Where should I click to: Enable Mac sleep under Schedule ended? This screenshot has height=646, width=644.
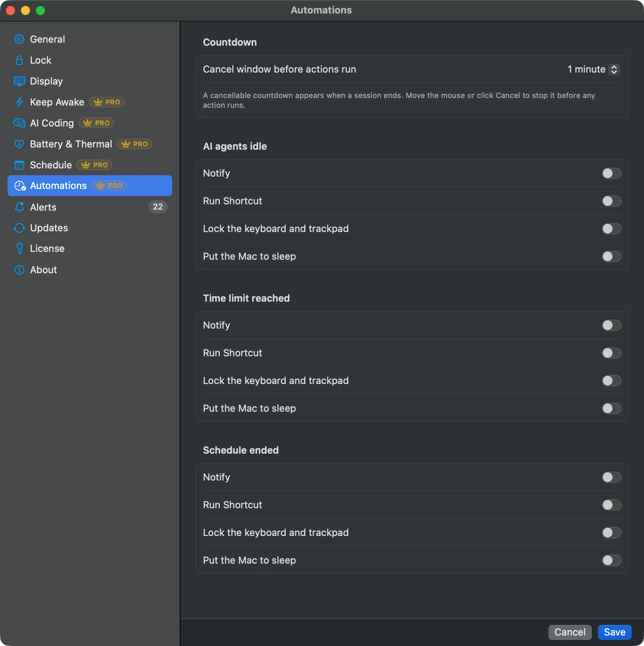(611, 560)
